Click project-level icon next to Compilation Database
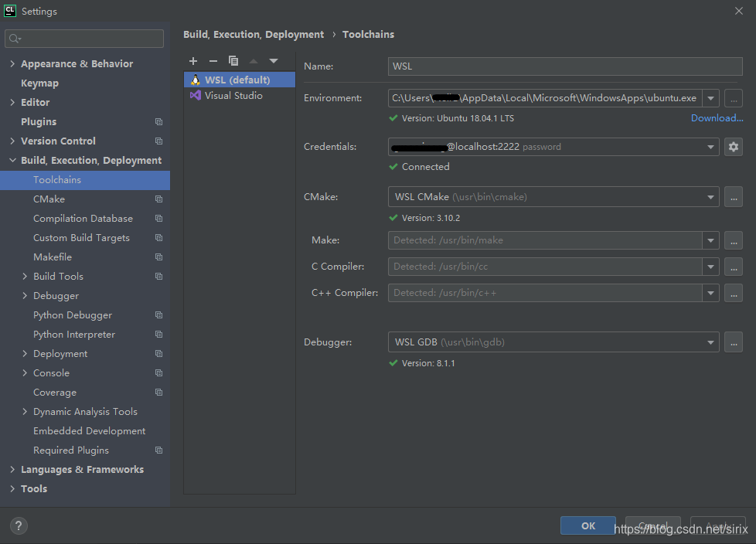Screen dimensions: 756x544 pyautogui.click(x=158, y=218)
